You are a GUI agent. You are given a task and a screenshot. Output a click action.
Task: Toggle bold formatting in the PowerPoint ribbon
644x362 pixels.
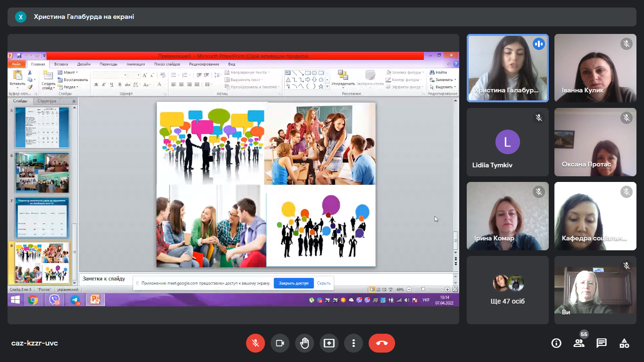(96, 85)
